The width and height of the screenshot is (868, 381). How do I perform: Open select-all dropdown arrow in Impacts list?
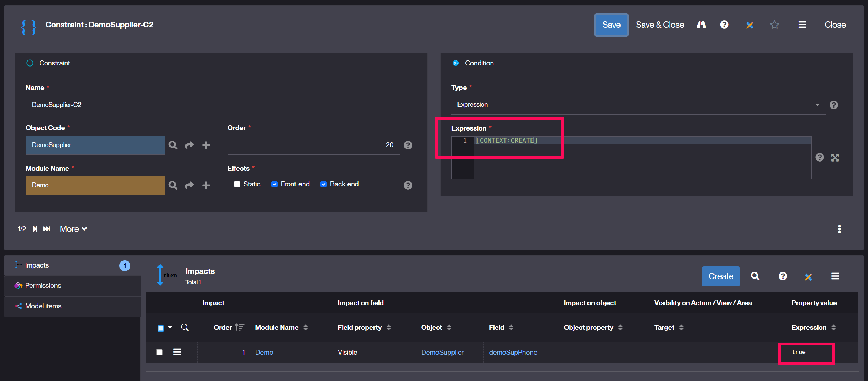(170, 327)
